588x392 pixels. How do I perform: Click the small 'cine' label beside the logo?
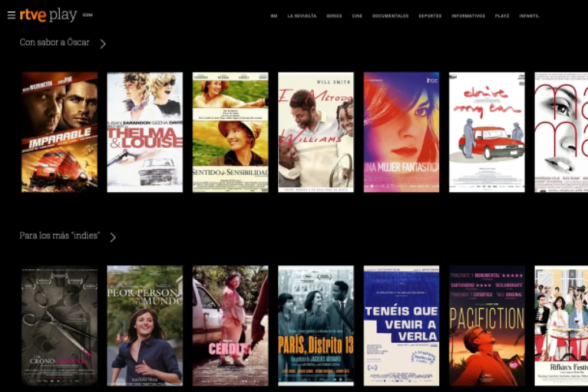(x=88, y=15)
